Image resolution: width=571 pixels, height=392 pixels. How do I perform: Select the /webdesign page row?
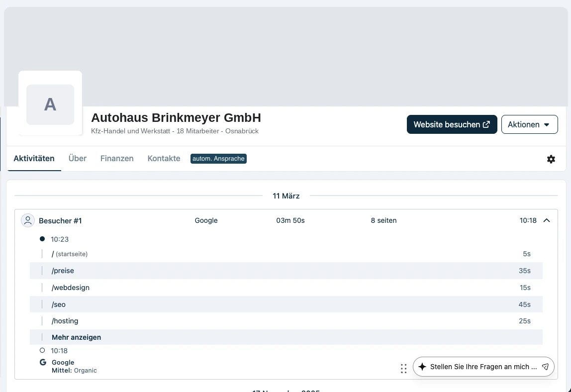tap(286, 288)
